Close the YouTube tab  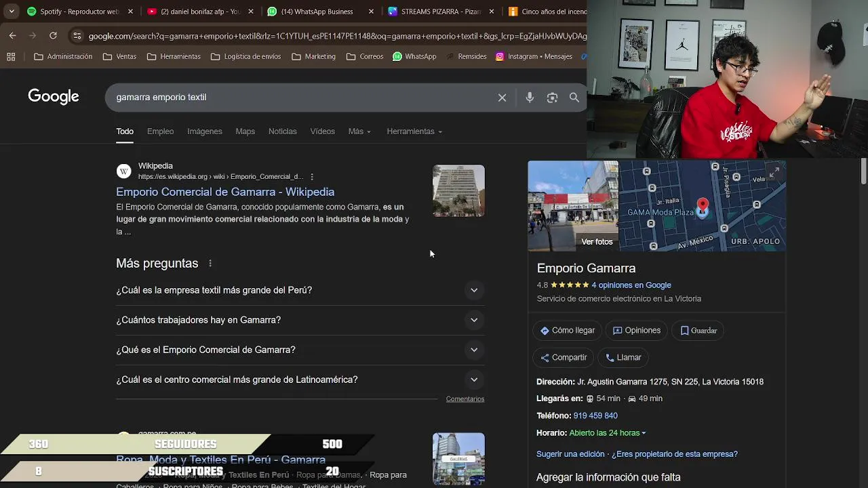(251, 12)
